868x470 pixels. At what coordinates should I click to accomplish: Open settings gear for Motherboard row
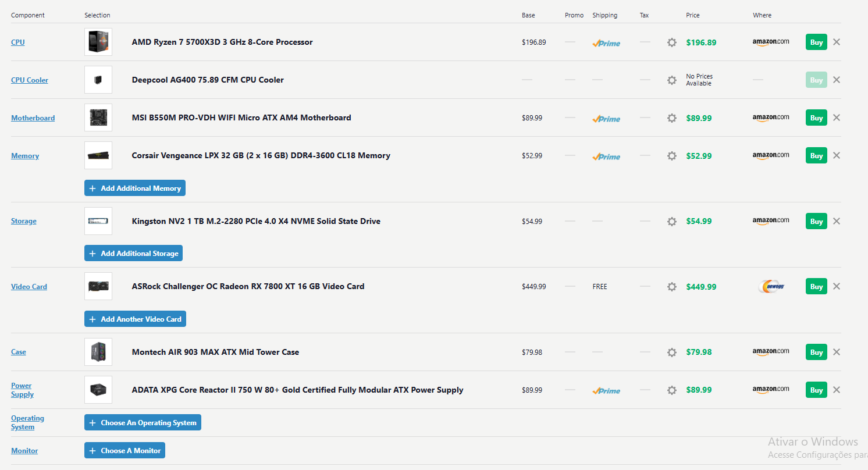(672, 118)
